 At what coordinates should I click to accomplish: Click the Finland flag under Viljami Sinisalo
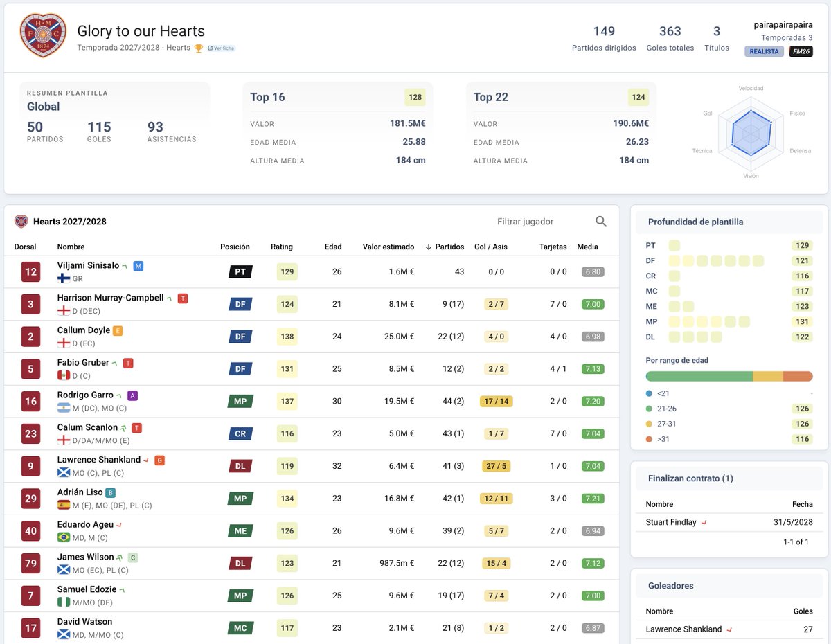coord(64,278)
